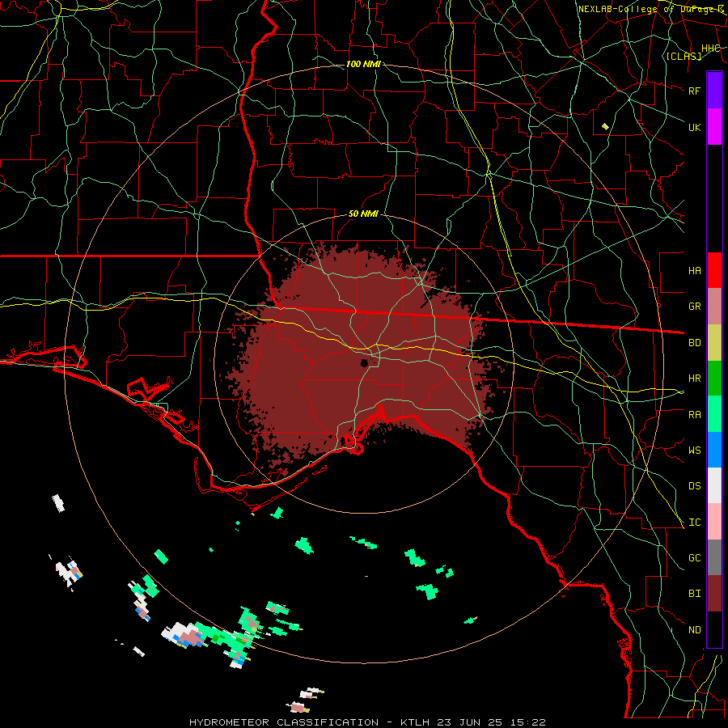Click the 15:22 timestamp

point(528,722)
